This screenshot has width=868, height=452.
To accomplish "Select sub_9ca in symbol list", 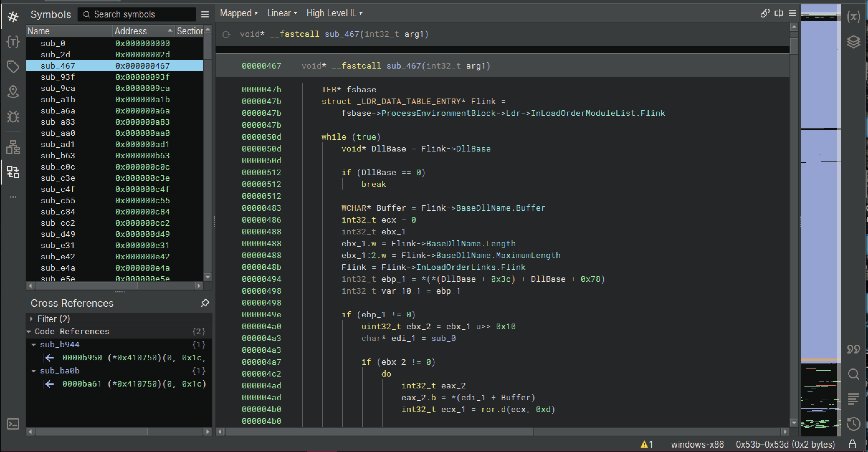I will point(115,88).
